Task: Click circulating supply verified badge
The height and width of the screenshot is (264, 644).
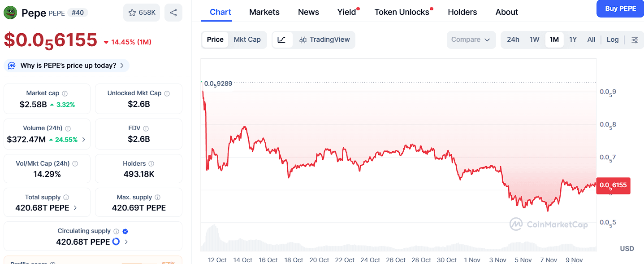Action: (x=125, y=231)
